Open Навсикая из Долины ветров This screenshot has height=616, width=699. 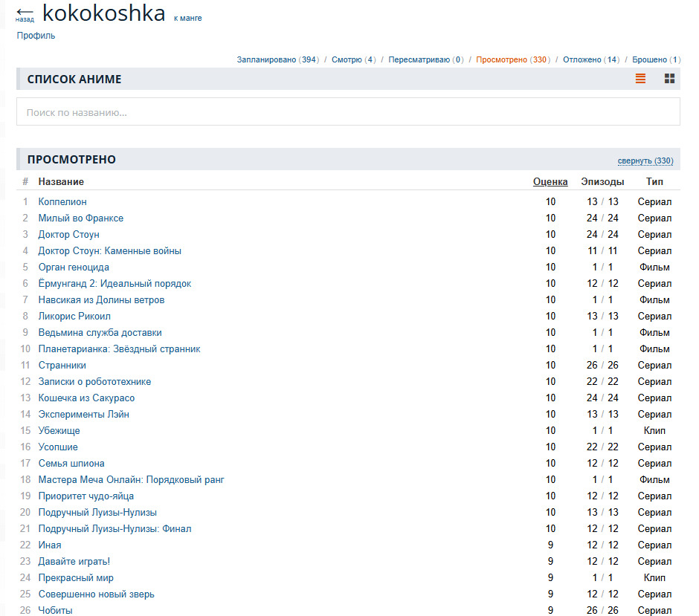tap(101, 299)
